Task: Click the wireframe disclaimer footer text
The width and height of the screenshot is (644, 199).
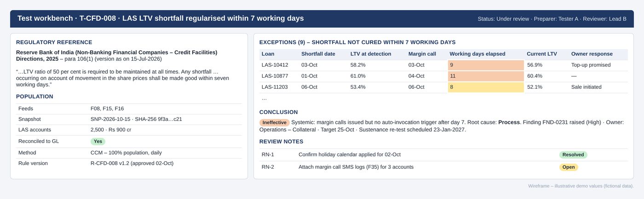Action: 581,186
